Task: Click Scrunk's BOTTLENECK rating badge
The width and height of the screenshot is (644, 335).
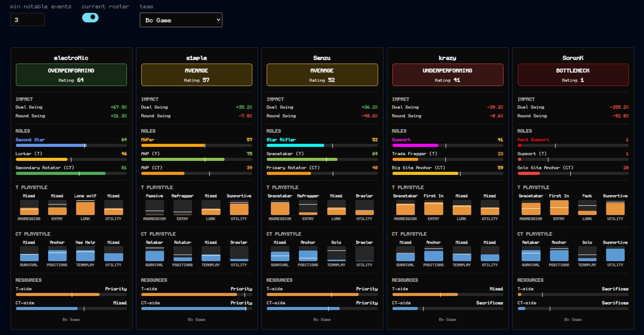Action: (573, 75)
